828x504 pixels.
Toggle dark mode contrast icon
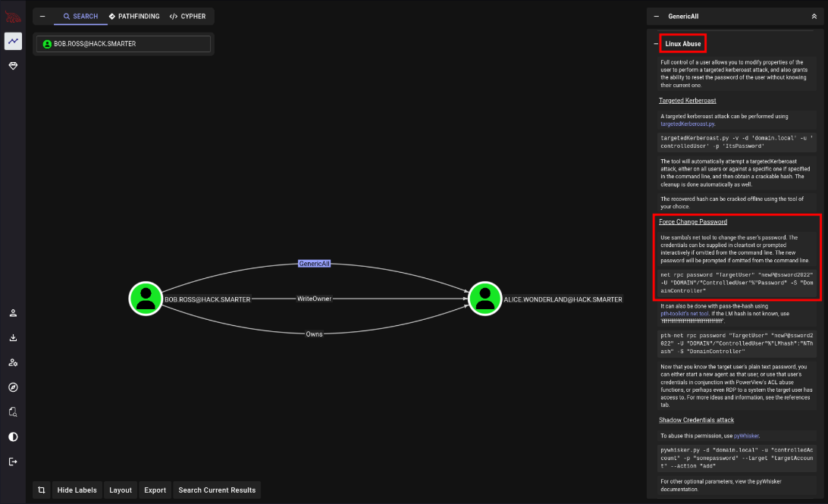click(x=13, y=437)
